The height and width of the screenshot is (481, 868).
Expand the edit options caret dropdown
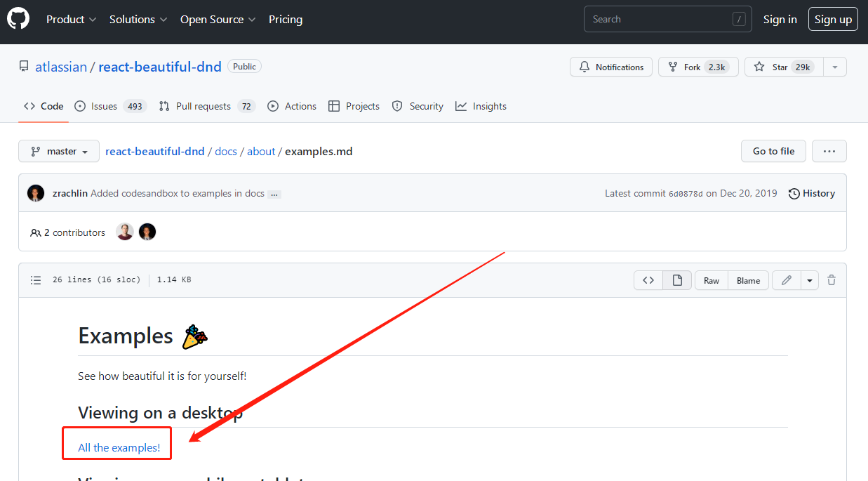[810, 280]
